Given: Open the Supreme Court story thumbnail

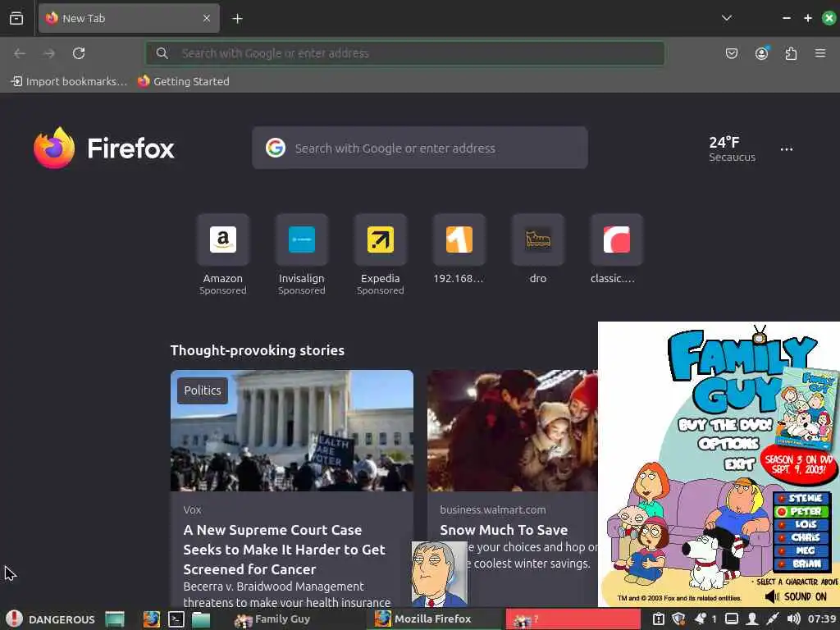Looking at the screenshot, I should (x=292, y=430).
